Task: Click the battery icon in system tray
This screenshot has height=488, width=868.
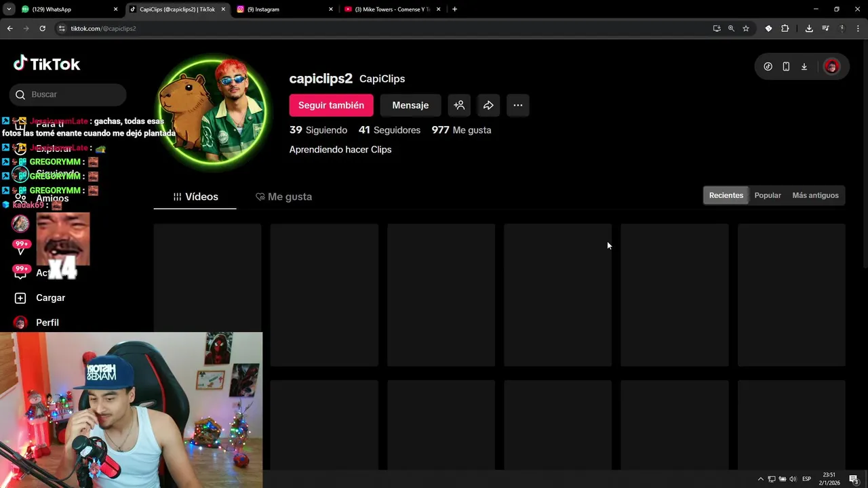Action: click(783, 479)
